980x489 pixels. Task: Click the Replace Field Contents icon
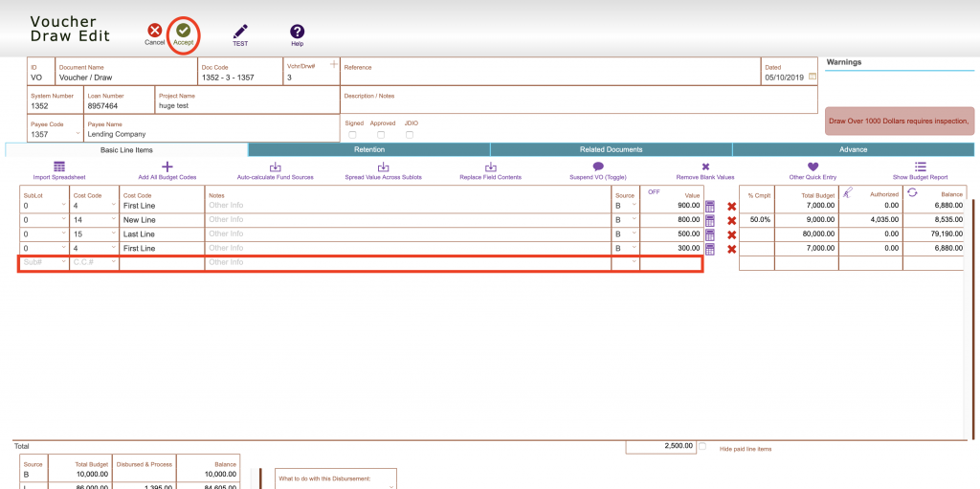click(491, 167)
